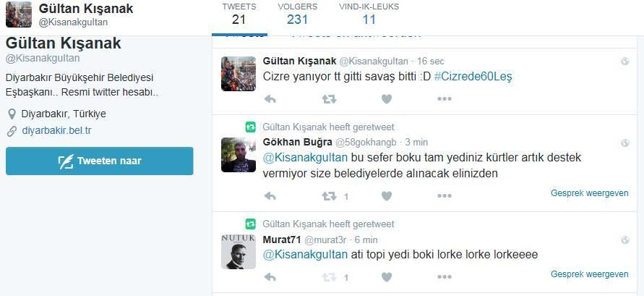Like Murat71's tweet

387,277
